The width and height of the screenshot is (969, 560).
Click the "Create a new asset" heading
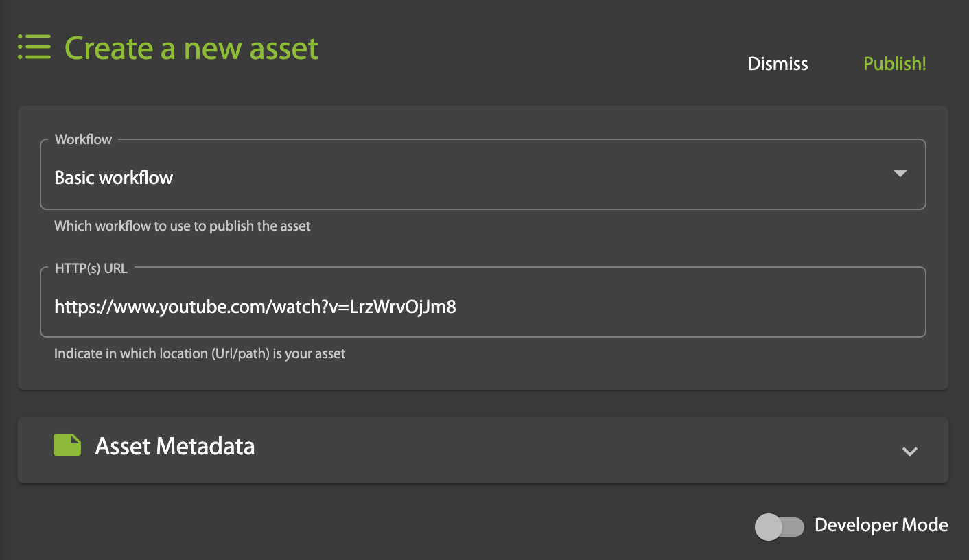tap(191, 48)
